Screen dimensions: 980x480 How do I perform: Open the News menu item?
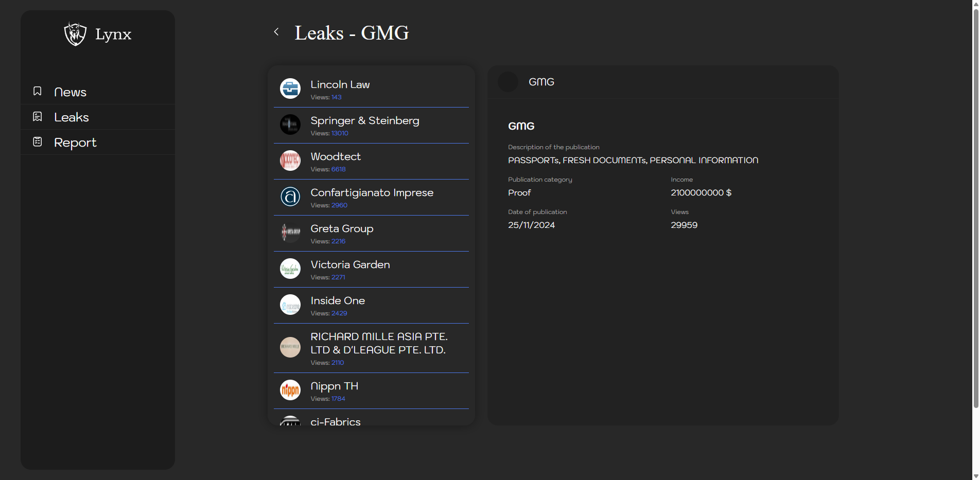[70, 92]
